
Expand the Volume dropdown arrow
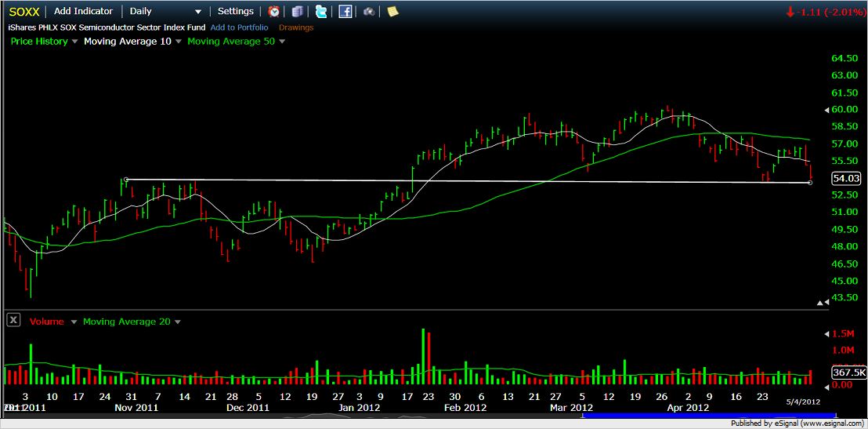click(x=74, y=322)
